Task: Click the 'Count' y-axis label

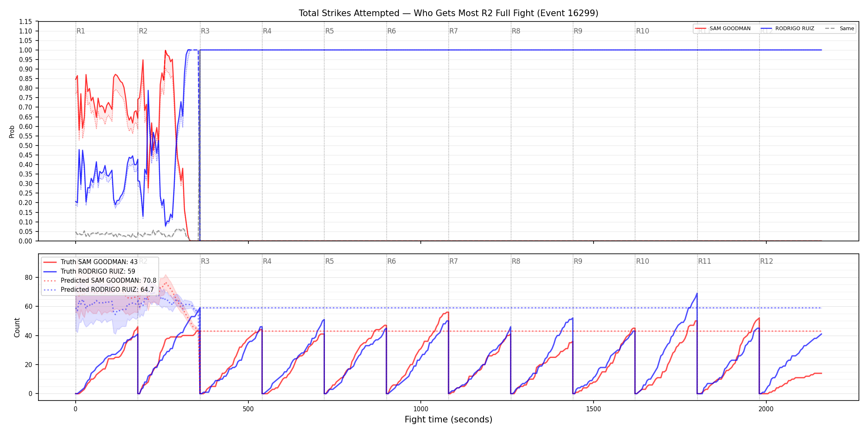Action: click(17, 327)
